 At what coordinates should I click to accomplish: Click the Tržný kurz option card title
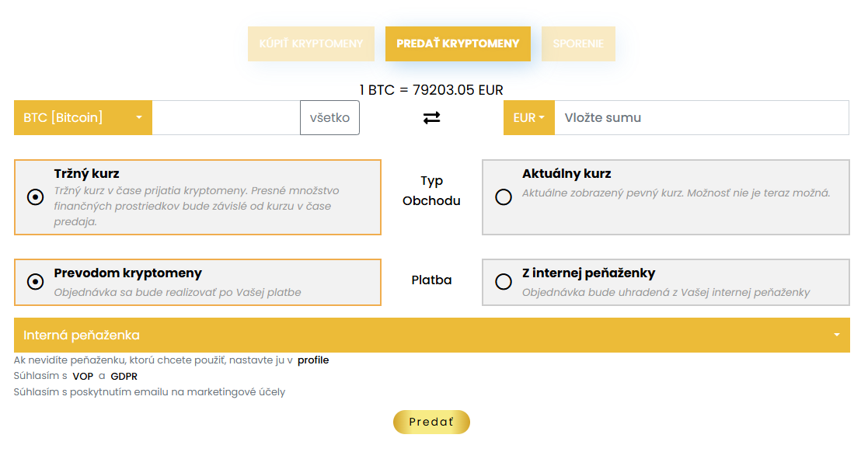[86, 174]
